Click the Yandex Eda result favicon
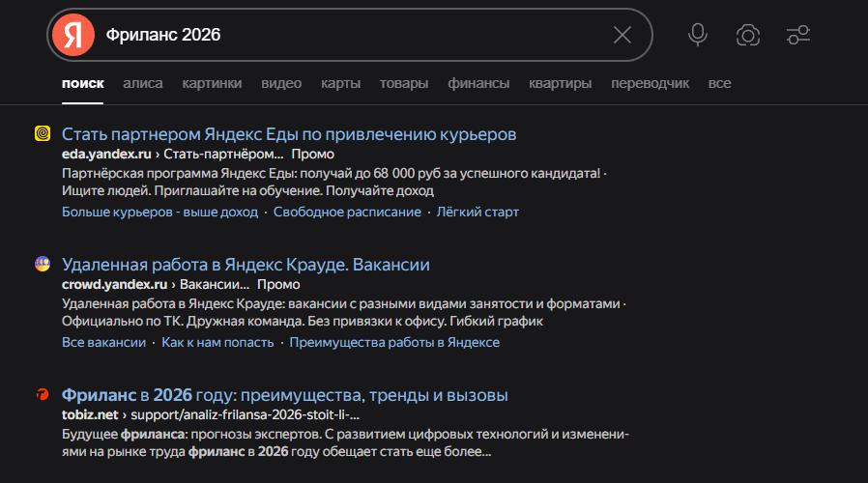 [43, 133]
